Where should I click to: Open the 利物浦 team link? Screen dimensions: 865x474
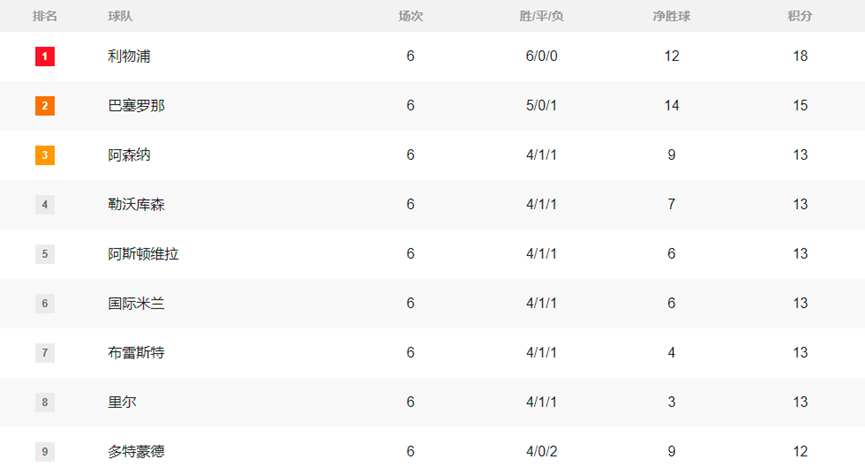coord(129,57)
